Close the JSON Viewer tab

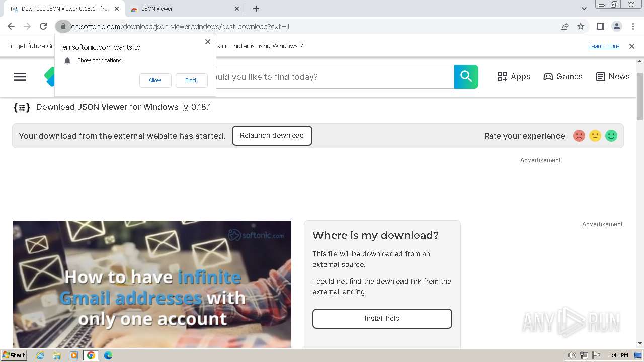pos(237,9)
